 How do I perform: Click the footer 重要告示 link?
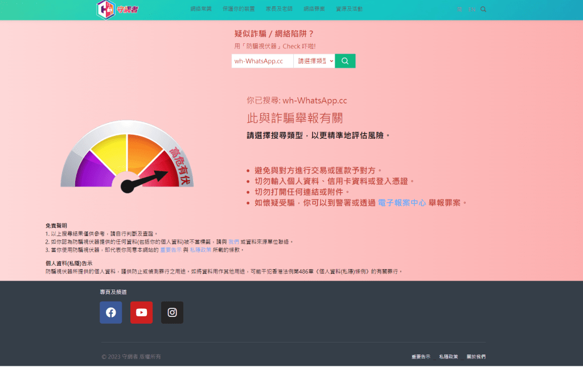[421, 357]
